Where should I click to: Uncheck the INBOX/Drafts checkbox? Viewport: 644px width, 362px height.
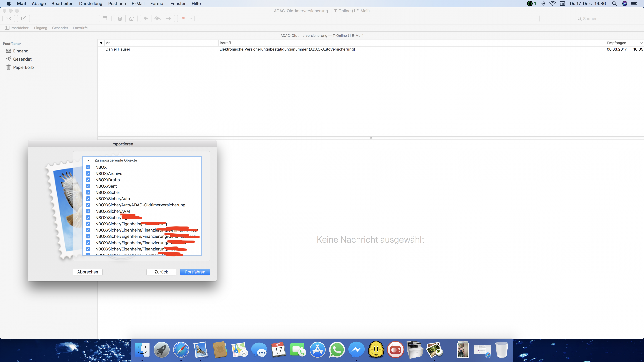[x=88, y=180]
